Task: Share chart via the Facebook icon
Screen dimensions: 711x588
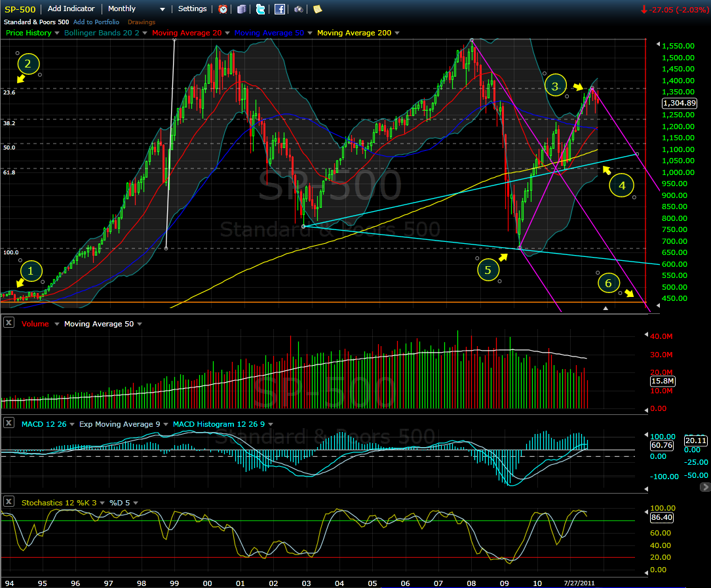Action: [x=280, y=9]
